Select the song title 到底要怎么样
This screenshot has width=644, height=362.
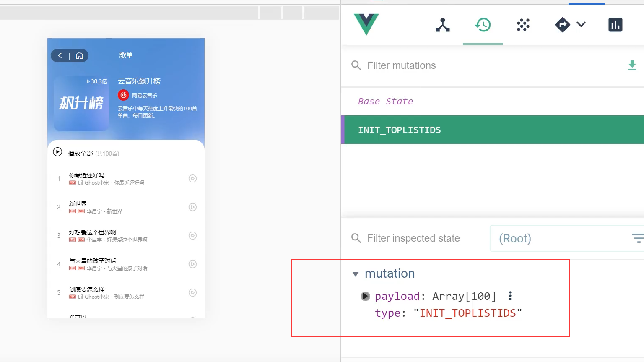coord(87,289)
